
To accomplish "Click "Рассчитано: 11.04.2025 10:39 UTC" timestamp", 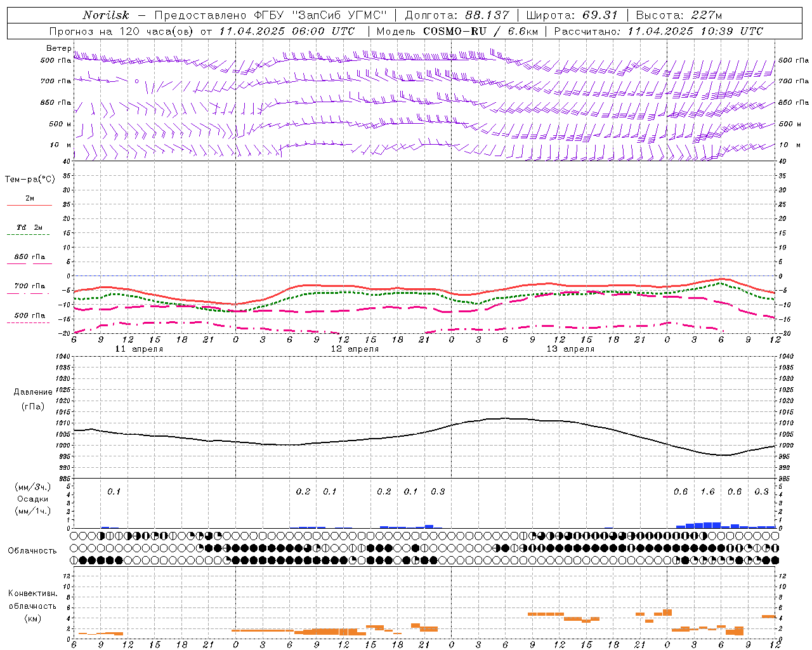I will 658,31.
